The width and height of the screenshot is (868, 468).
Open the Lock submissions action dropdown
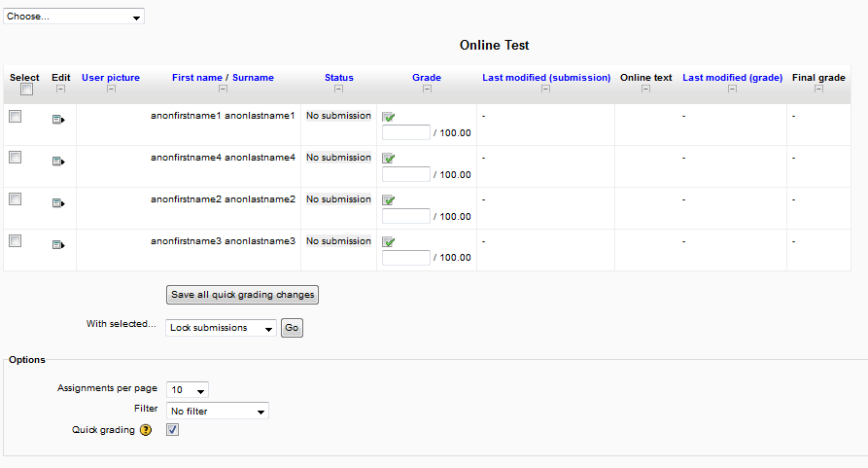(221, 328)
